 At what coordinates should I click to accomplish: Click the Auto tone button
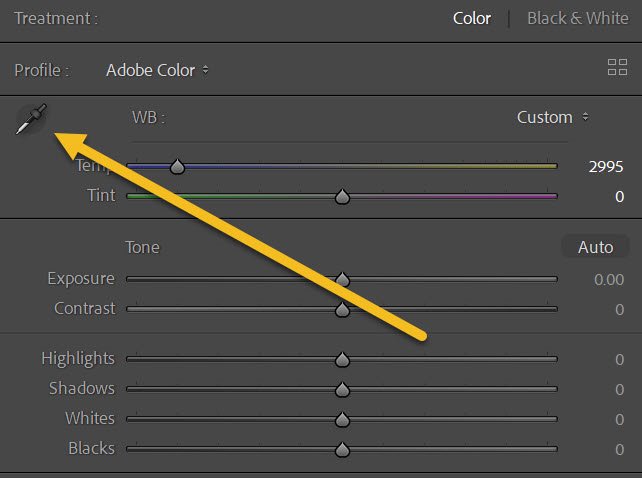[595, 247]
